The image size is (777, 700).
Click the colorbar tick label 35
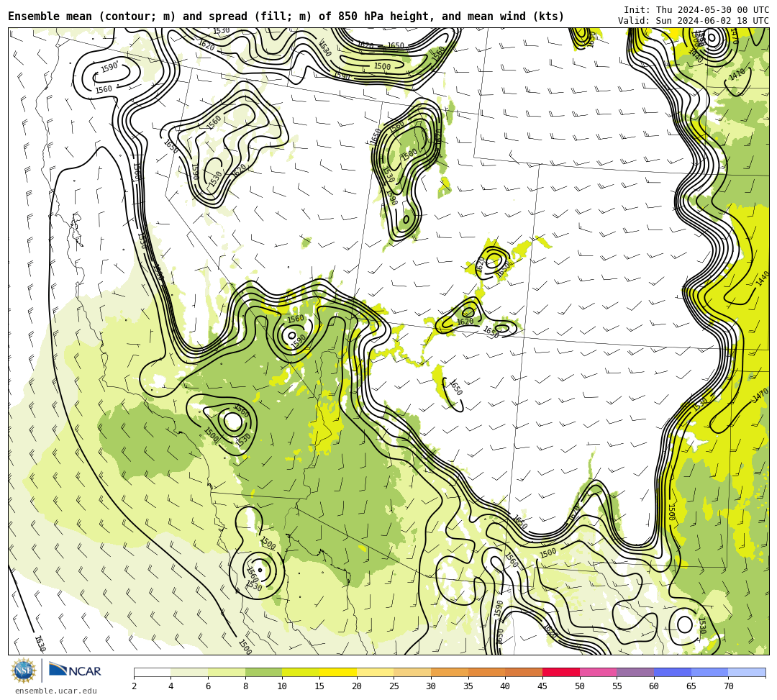468,686
